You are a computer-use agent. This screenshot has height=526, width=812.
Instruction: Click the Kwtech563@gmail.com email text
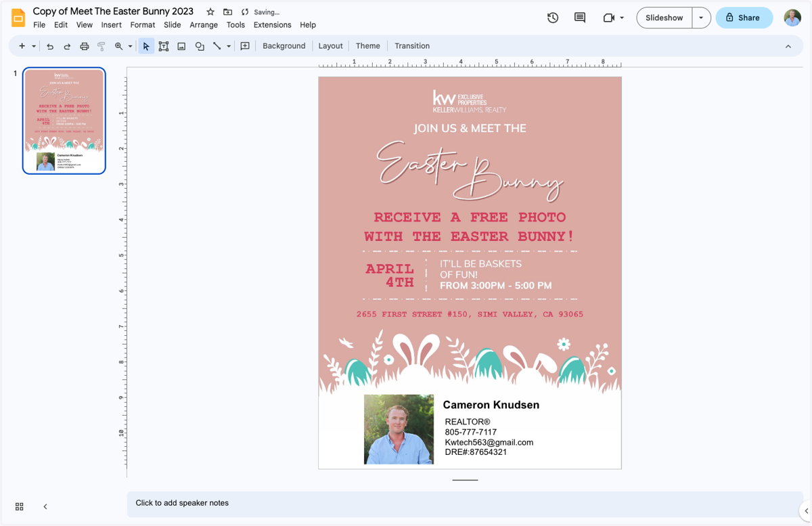(489, 442)
